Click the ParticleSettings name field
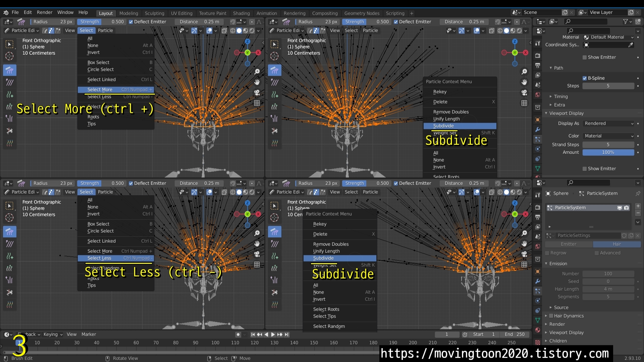644x362 pixels. click(x=588, y=236)
